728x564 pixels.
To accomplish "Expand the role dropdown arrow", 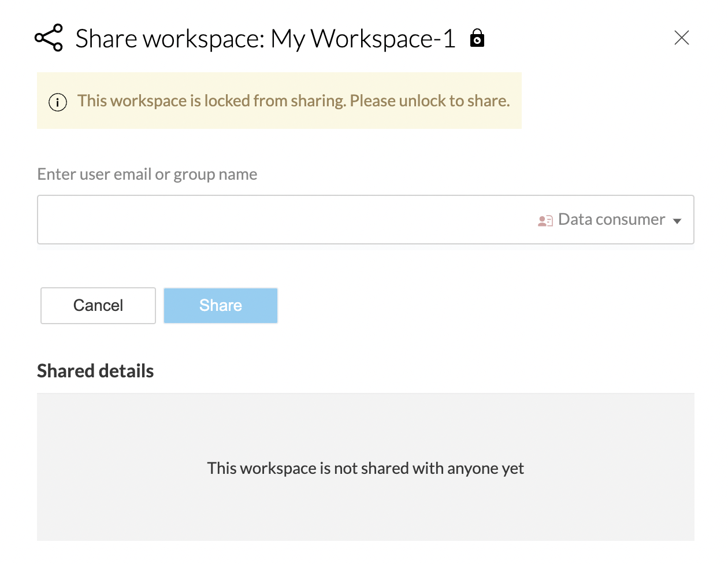I will coord(677,221).
